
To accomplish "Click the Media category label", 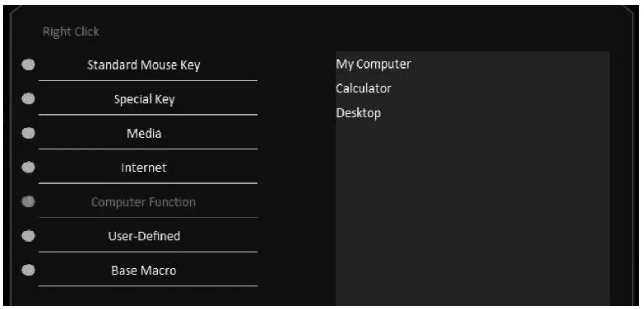I will (x=144, y=134).
